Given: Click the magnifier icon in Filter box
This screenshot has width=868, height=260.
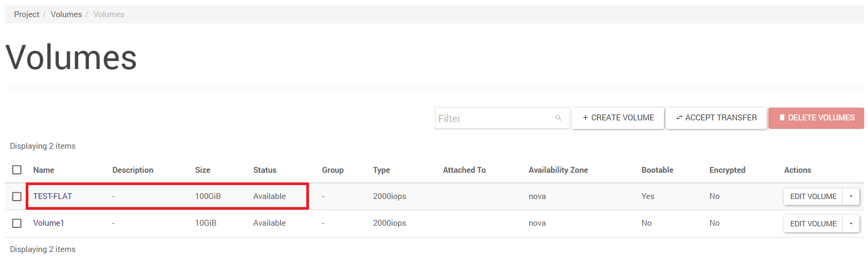Looking at the screenshot, I should tap(558, 118).
